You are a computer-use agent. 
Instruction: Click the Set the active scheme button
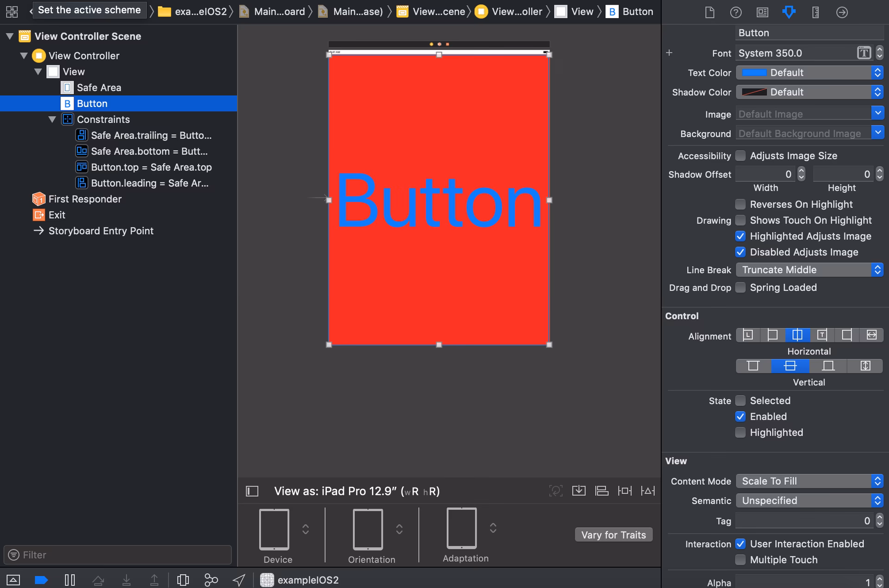click(x=89, y=10)
